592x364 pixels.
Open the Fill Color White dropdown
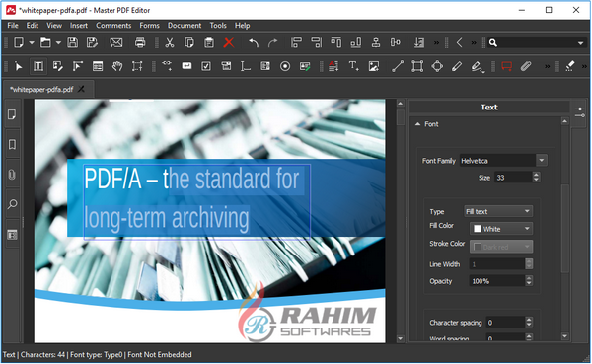point(501,229)
